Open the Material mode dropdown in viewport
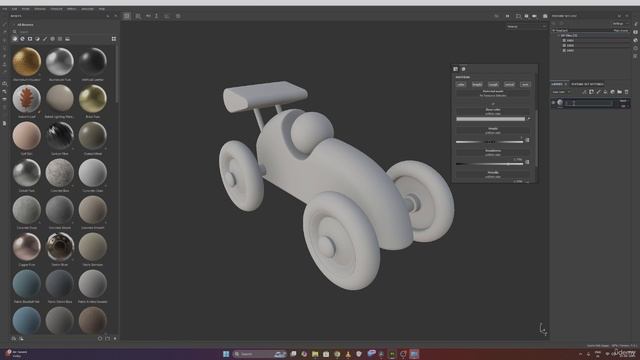This screenshot has height=360, width=640. point(526,27)
